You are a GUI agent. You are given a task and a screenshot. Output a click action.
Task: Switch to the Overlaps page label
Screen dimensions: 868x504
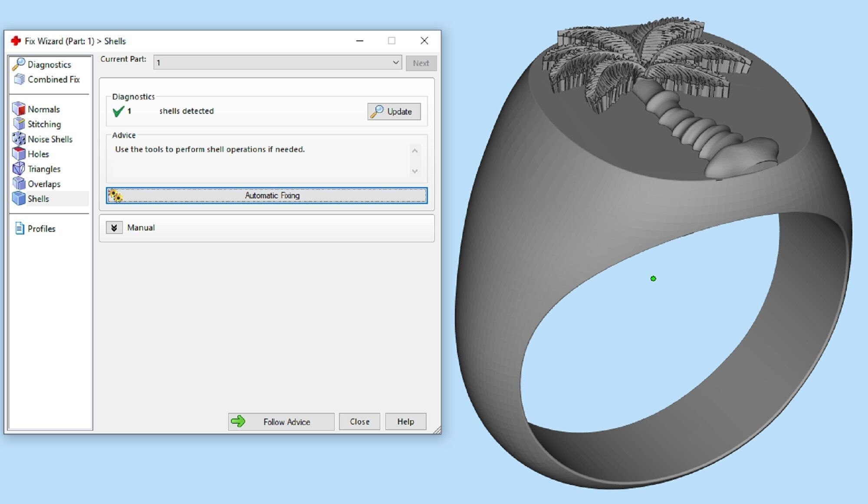point(44,184)
